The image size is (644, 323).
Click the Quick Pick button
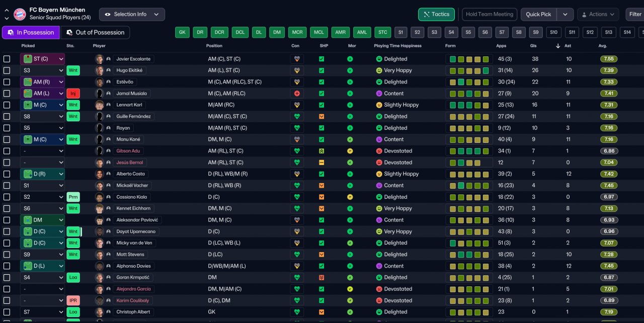(x=539, y=14)
